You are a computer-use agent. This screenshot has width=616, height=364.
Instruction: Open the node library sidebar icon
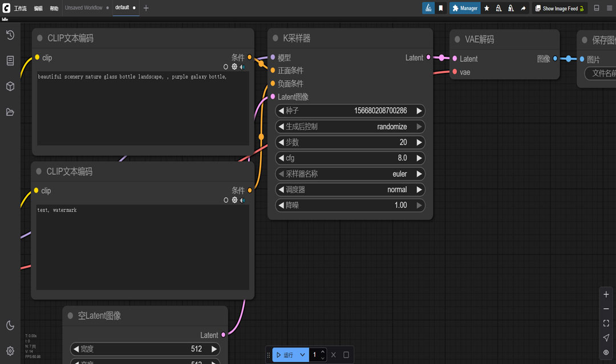pyautogui.click(x=10, y=60)
